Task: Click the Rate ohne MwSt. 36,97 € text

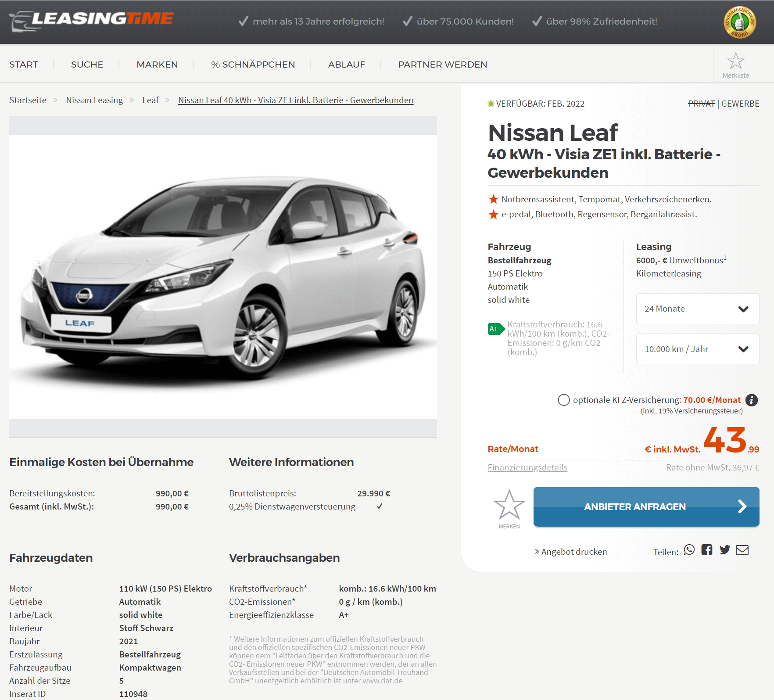Action: (x=713, y=467)
